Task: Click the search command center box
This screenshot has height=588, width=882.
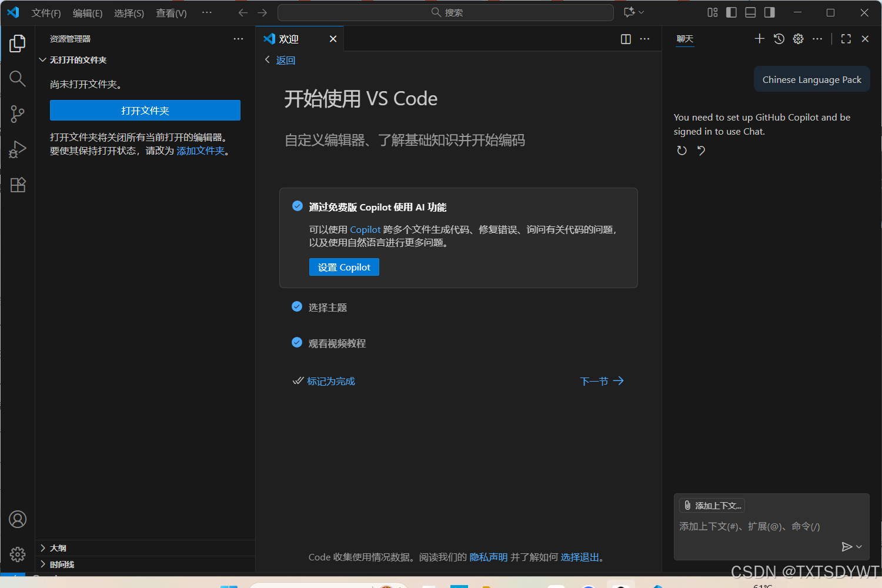Action: pos(446,12)
